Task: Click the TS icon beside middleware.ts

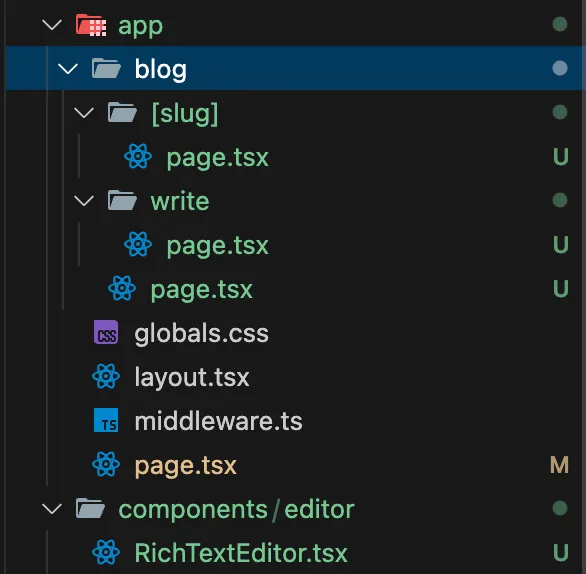Action: [x=106, y=420]
